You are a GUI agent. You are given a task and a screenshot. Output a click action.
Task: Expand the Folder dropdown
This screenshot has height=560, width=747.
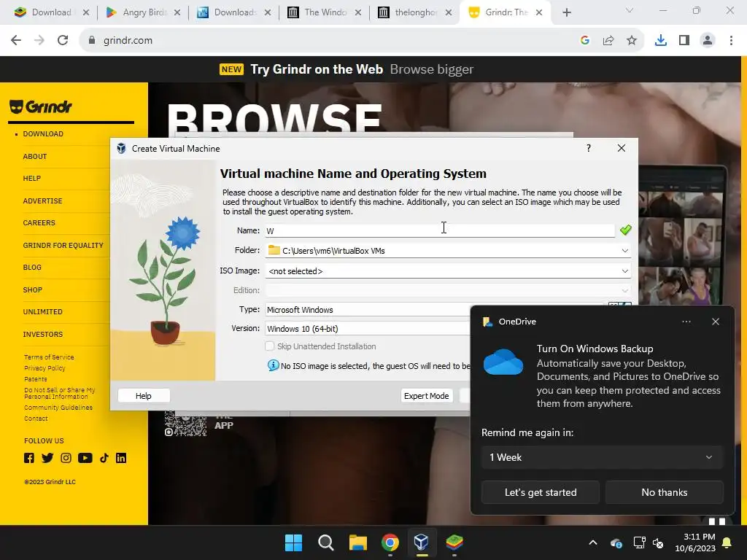click(x=624, y=251)
